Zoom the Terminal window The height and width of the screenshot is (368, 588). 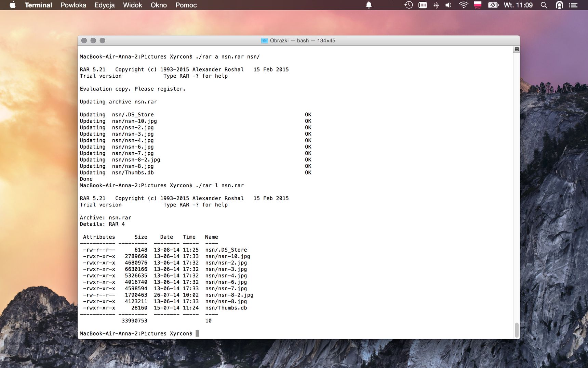pos(102,40)
